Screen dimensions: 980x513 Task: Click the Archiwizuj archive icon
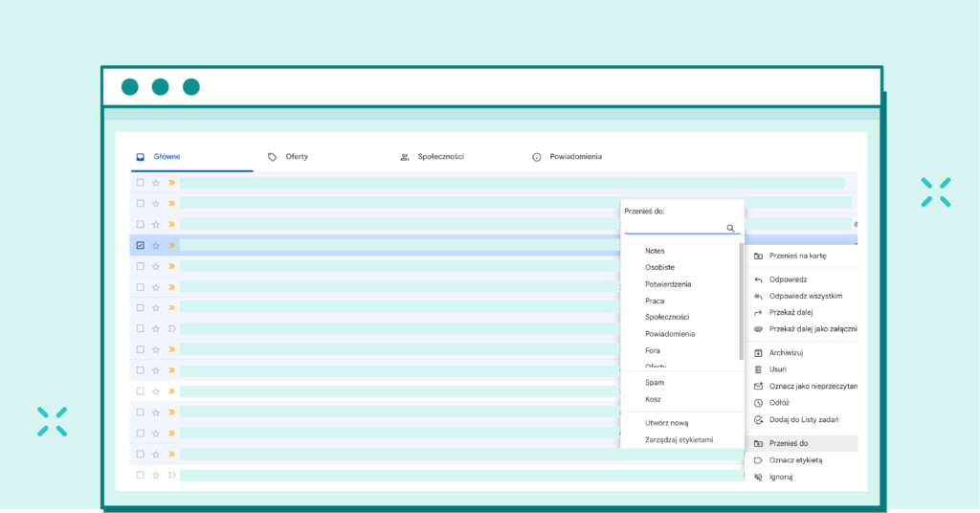coord(758,353)
